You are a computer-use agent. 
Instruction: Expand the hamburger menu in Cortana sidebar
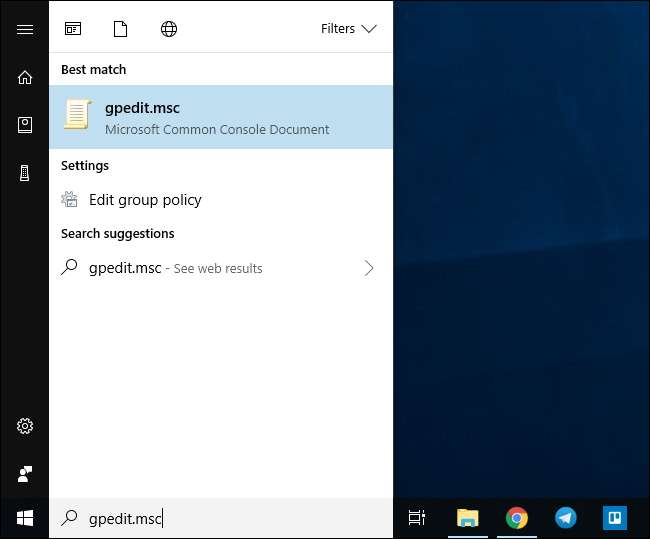tap(24, 29)
